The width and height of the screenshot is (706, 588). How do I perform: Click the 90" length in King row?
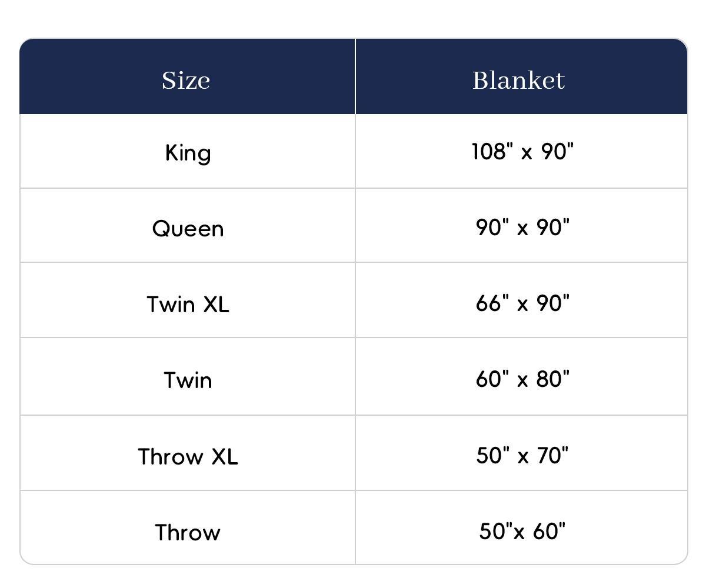click(557, 152)
